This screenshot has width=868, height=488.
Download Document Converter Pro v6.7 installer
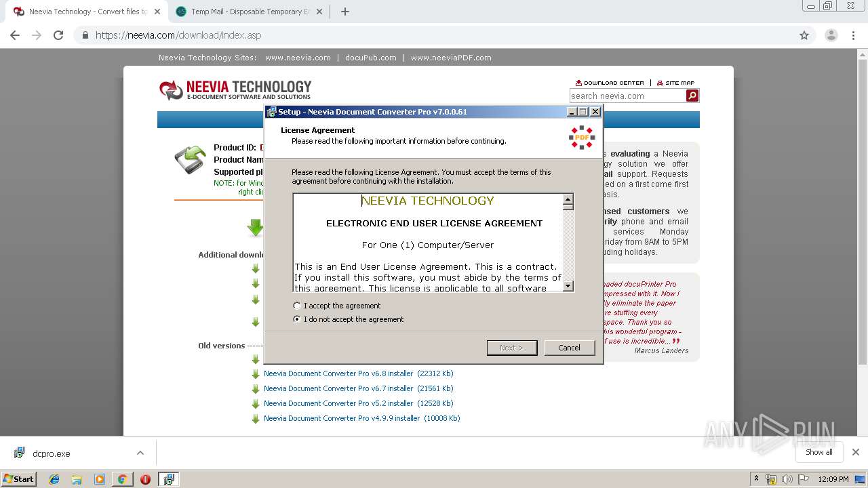(358, 388)
